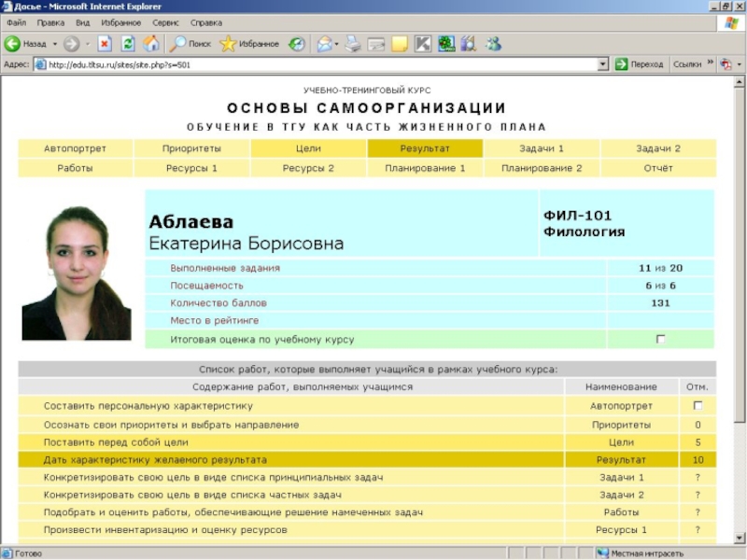
Task: Open Favorites (Избранное) star icon
Action: (x=248, y=44)
